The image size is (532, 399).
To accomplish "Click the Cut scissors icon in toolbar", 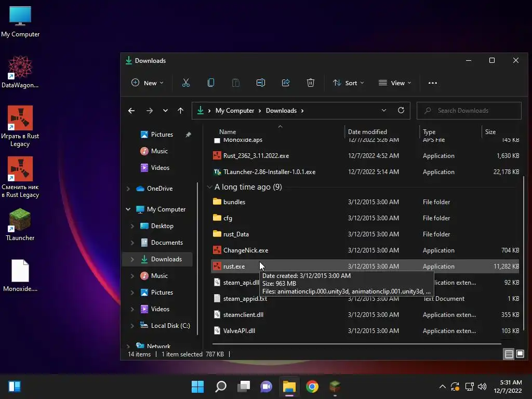I will [x=185, y=83].
